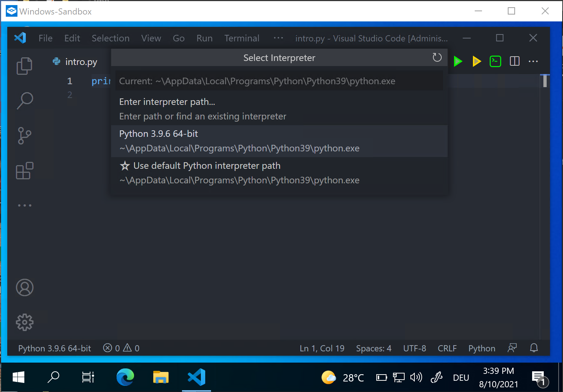Open the Explorer view in activity bar

(x=24, y=66)
